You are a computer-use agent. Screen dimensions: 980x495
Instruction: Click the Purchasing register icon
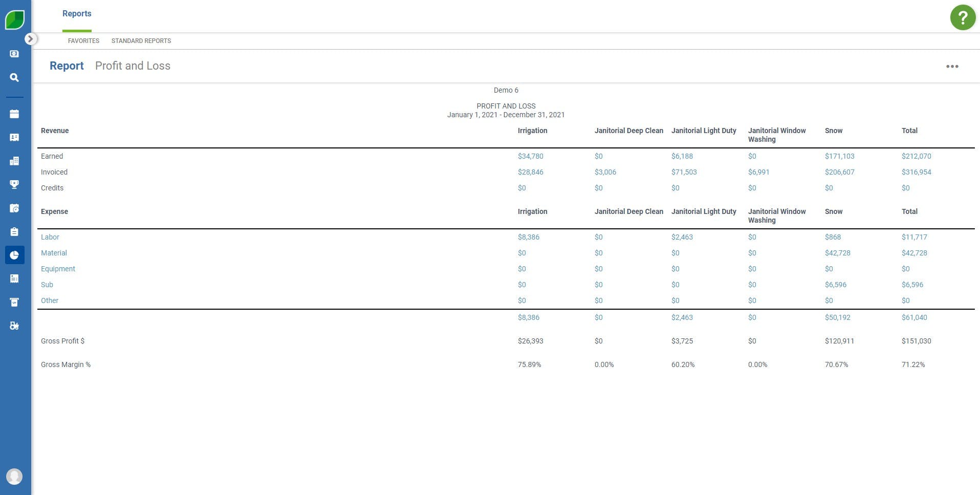pyautogui.click(x=14, y=302)
